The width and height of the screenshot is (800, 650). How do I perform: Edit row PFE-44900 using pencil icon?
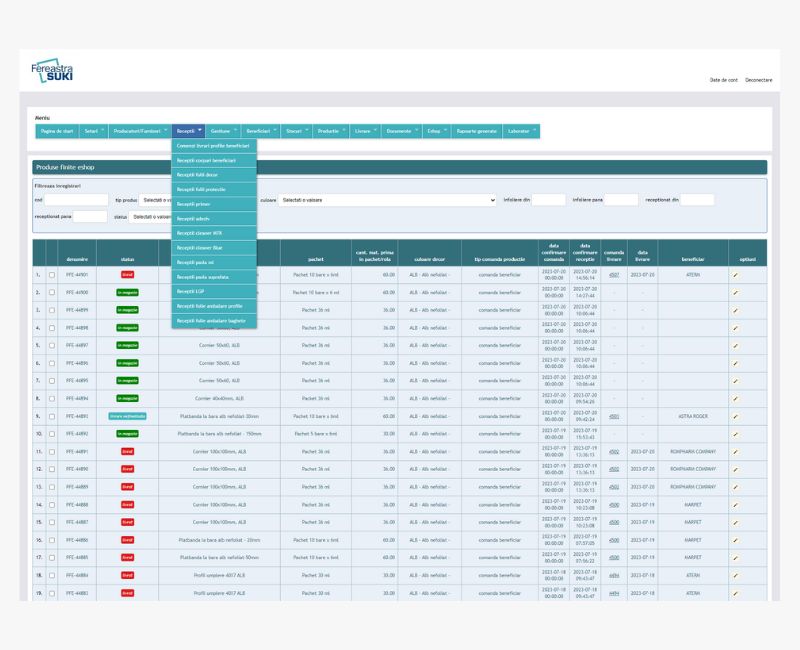[x=735, y=291]
